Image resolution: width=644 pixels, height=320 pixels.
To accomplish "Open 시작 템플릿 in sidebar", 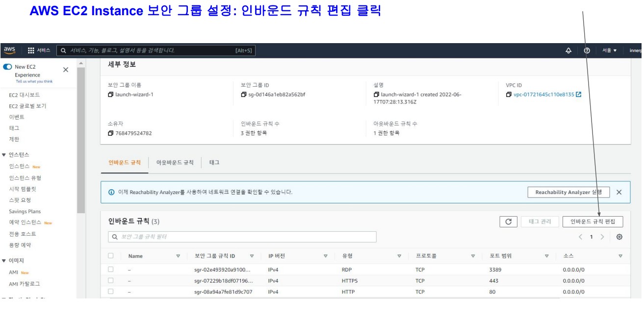I will (23, 189).
